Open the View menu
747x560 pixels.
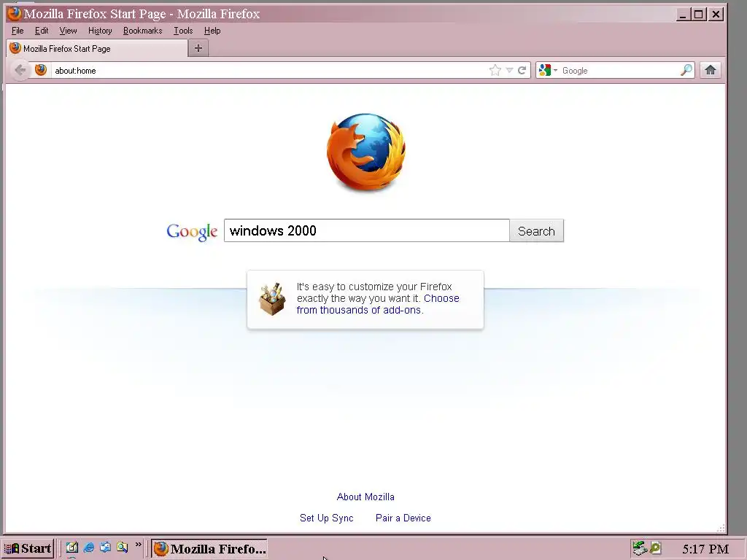click(68, 31)
